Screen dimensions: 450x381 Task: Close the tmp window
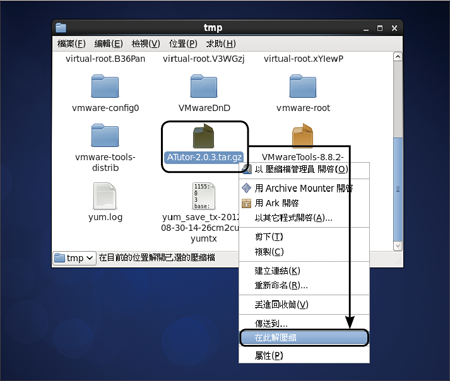[394, 28]
